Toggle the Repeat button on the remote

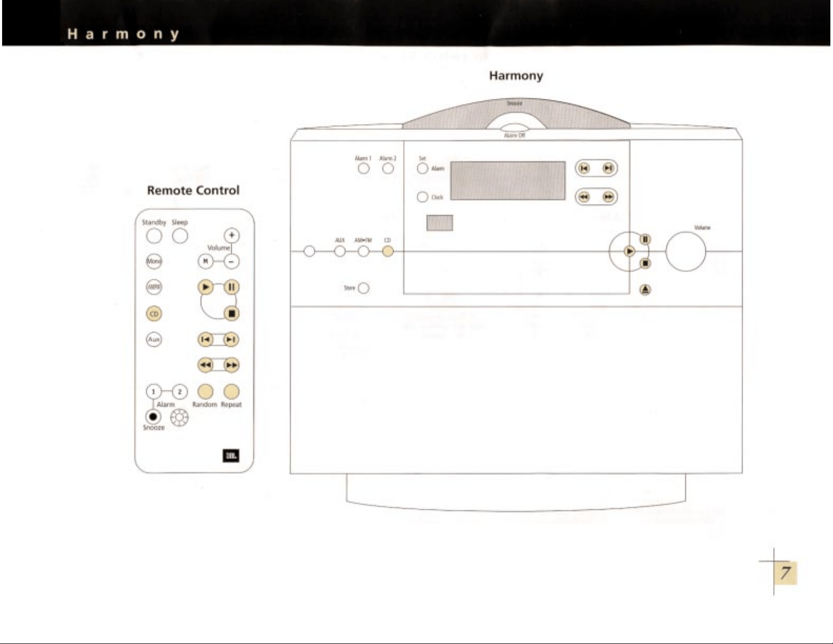231,392
